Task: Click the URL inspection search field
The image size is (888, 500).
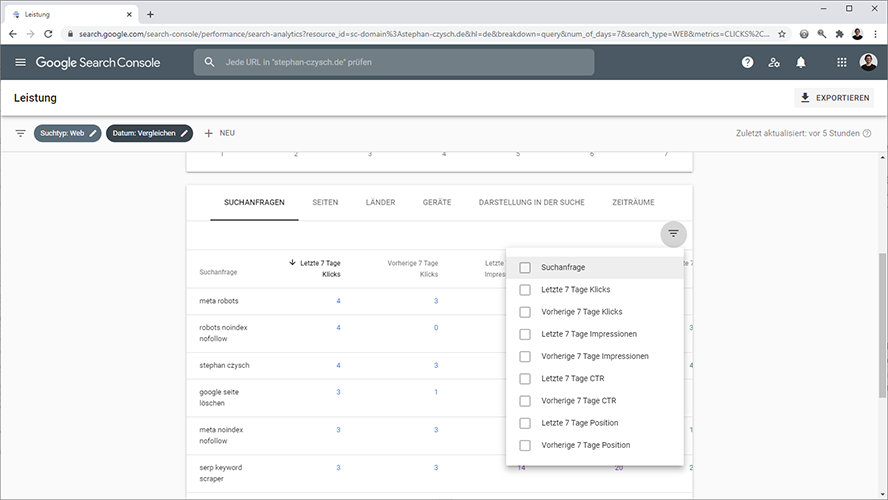Action: [394, 62]
